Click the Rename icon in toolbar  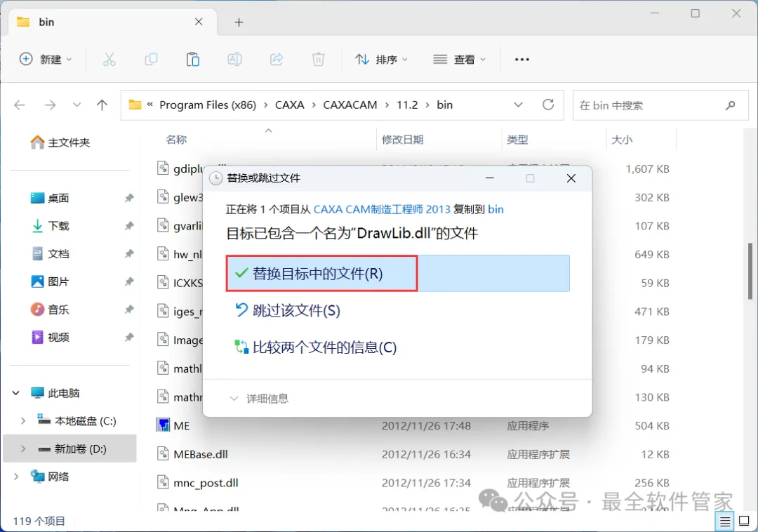point(234,60)
